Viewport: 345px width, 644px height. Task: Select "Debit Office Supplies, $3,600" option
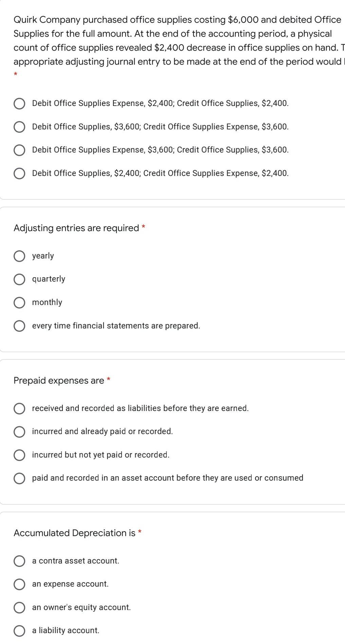(x=19, y=127)
